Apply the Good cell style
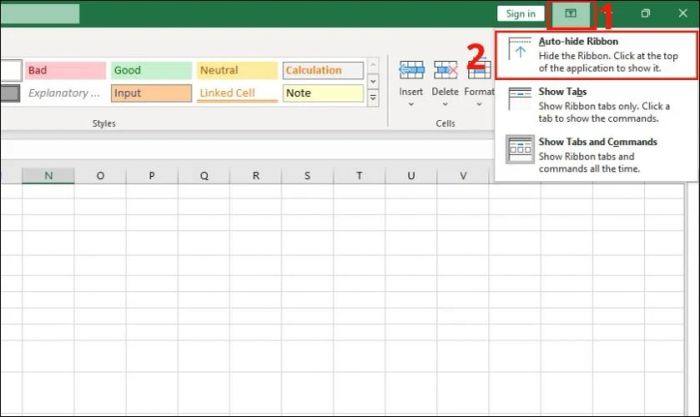The height and width of the screenshot is (417, 700). [151, 71]
